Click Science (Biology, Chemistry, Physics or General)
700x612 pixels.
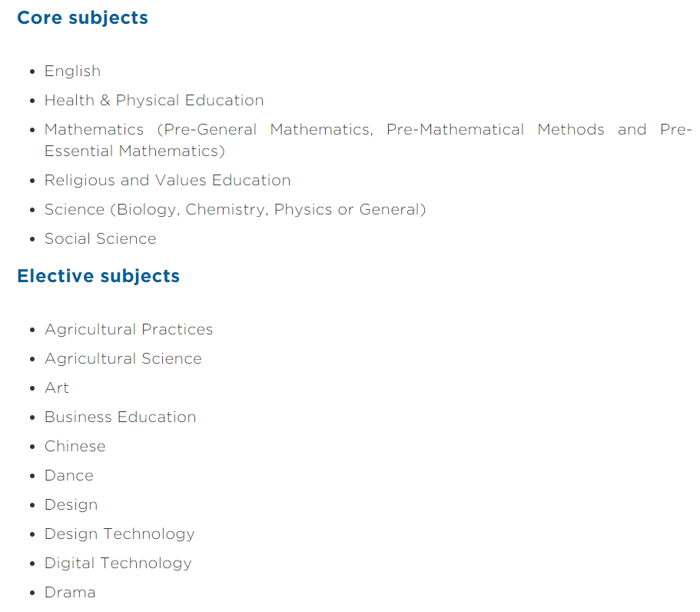tap(235, 209)
